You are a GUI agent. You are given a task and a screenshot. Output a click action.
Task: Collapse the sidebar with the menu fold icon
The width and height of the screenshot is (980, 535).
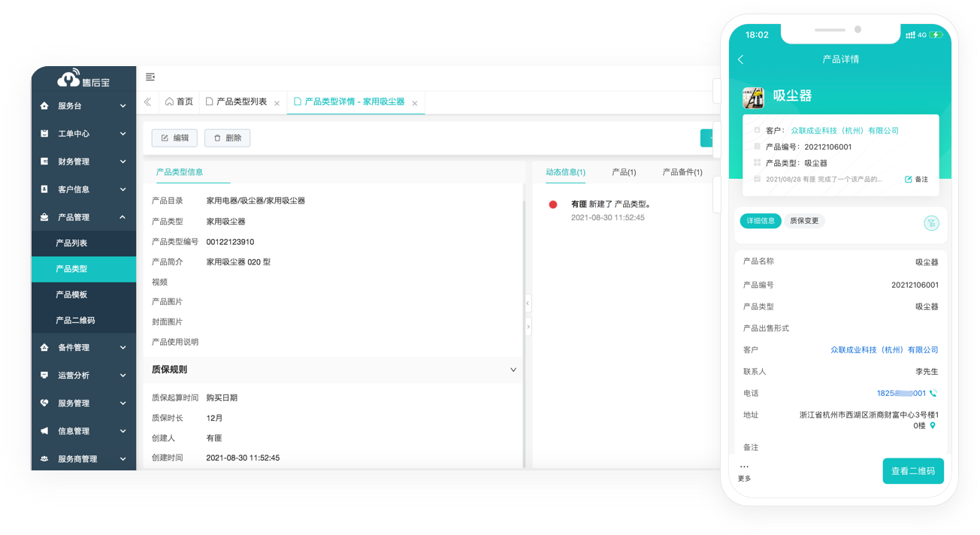click(150, 77)
